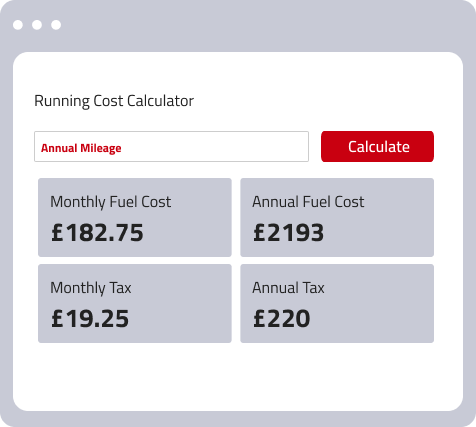476x427 pixels.
Task: Click the red Calculate button
Action: 377,146
